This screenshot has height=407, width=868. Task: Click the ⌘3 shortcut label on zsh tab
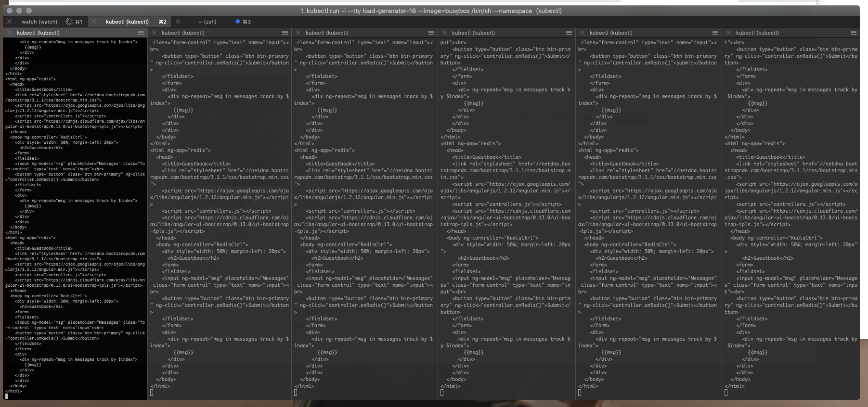click(246, 22)
